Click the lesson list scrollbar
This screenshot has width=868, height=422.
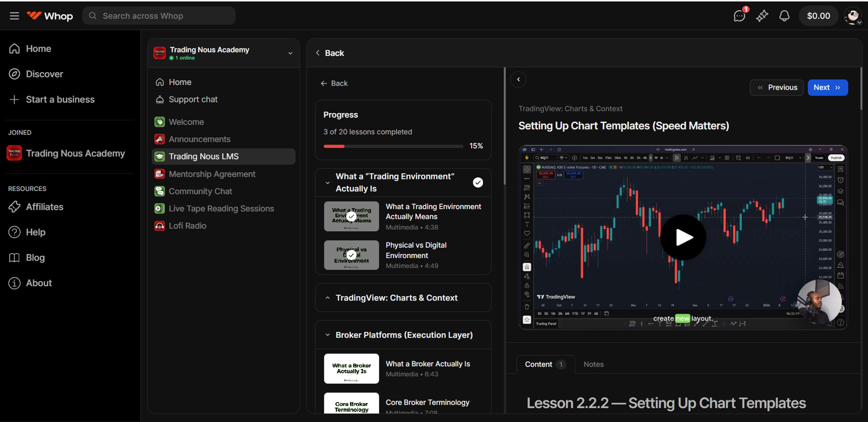(x=505, y=126)
